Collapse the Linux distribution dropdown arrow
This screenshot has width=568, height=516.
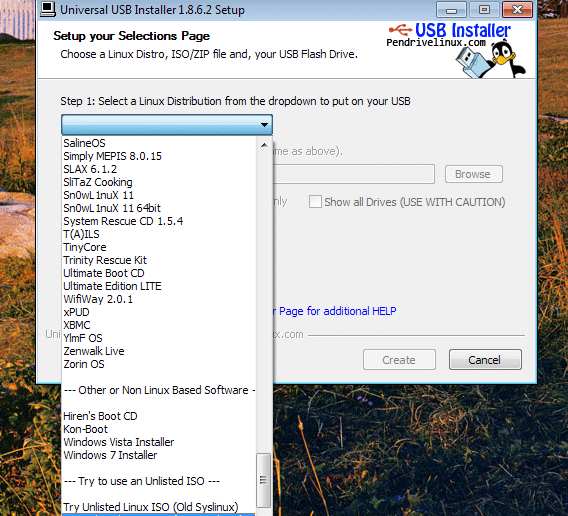264,125
